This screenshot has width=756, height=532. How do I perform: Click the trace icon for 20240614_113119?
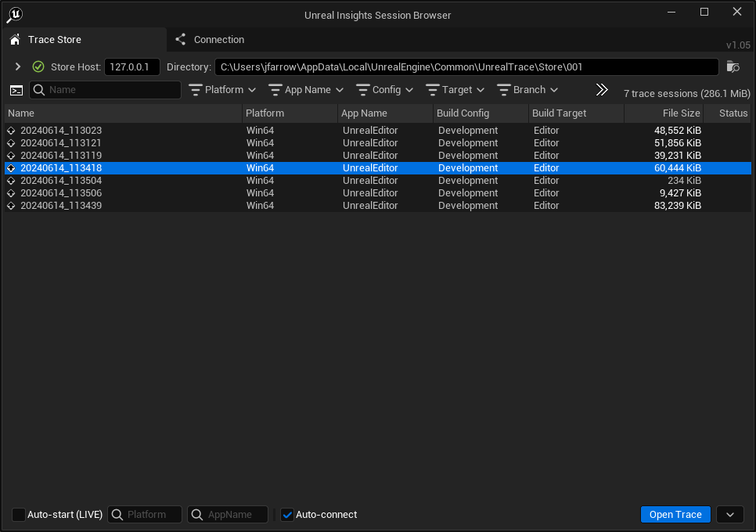click(x=11, y=156)
